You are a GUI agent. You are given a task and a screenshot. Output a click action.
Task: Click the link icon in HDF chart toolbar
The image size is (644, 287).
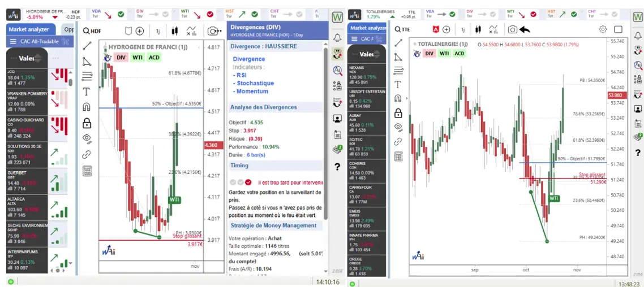tap(87, 155)
